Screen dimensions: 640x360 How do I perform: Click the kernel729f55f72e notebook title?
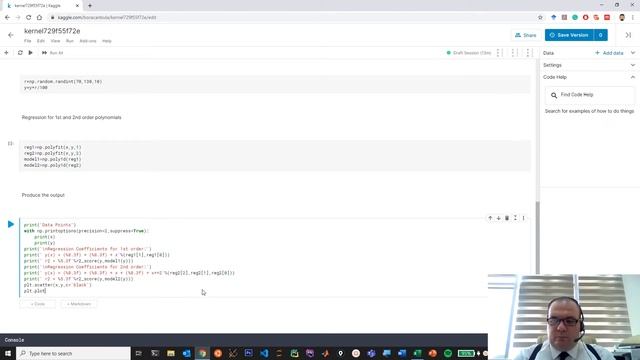point(52,31)
